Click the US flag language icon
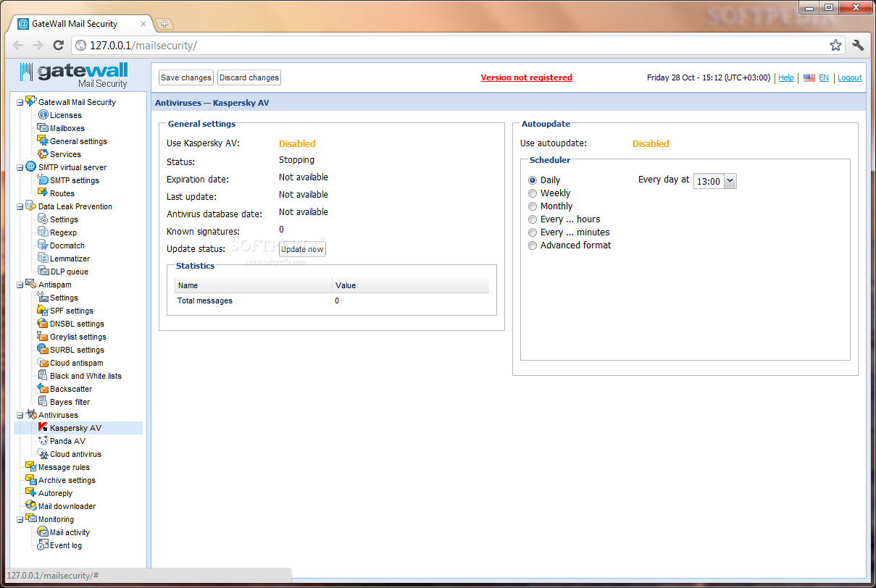876x588 pixels. [809, 77]
